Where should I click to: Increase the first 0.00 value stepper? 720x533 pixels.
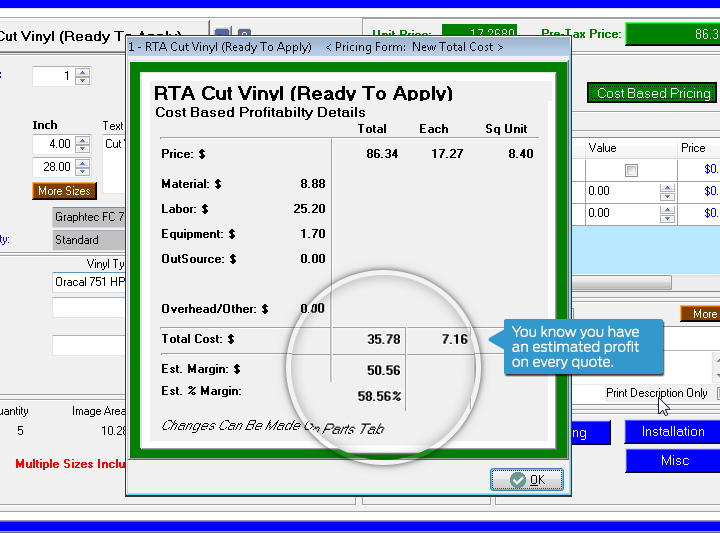(667, 187)
